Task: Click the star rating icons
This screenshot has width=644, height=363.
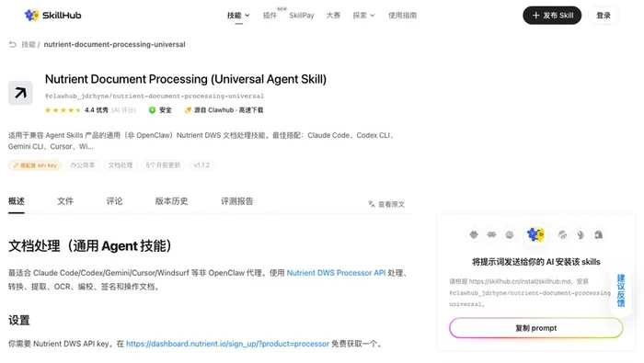Action: tap(63, 110)
